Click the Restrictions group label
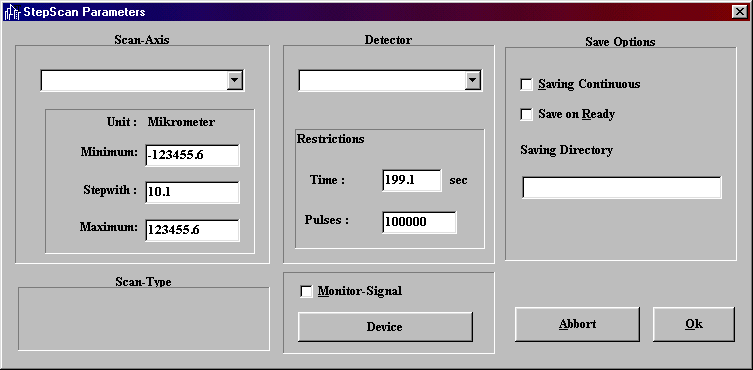The width and height of the screenshot is (753, 370). tap(330, 139)
